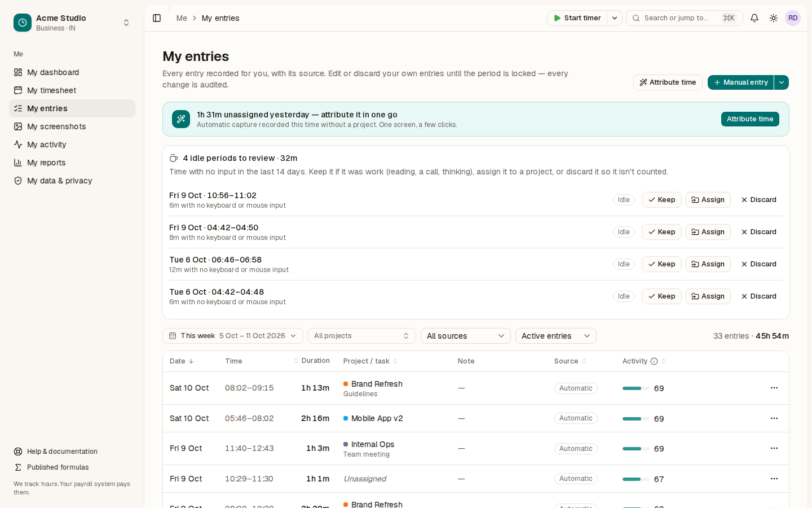Click the Unassigned project text

[365, 479]
